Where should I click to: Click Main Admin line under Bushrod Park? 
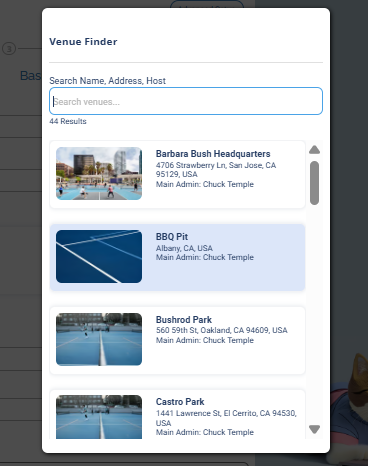[205, 340]
